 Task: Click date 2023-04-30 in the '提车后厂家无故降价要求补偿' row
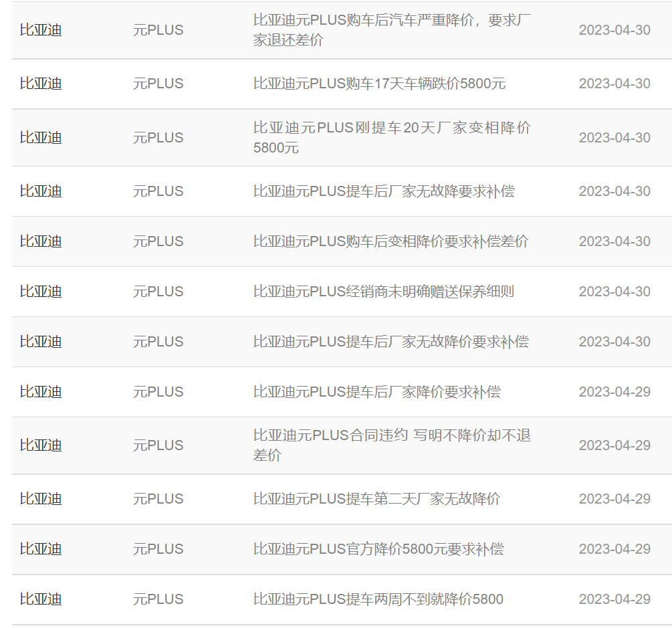click(614, 342)
